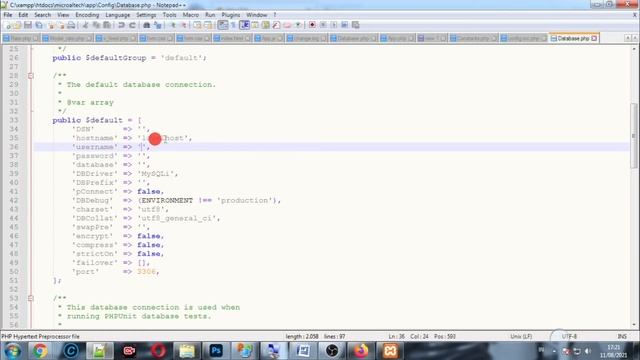
Task: Click the Save toolbar icon
Action: click(x=28, y=25)
